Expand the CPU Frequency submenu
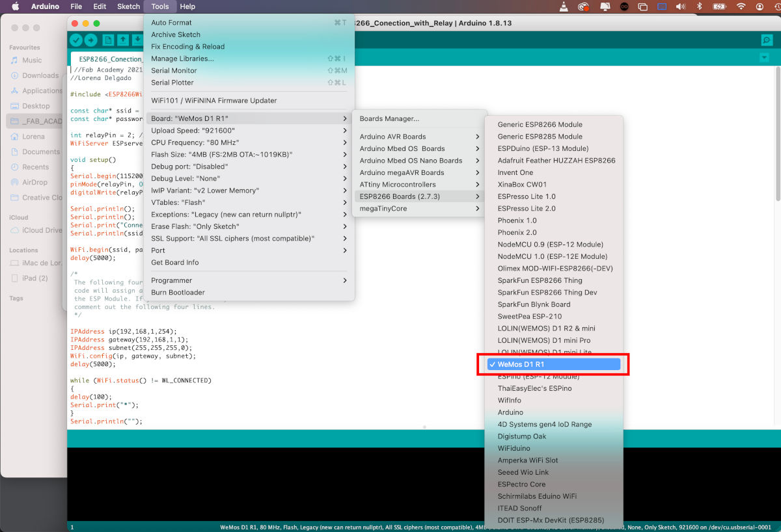This screenshot has width=781, height=532. click(x=249, y=142)
